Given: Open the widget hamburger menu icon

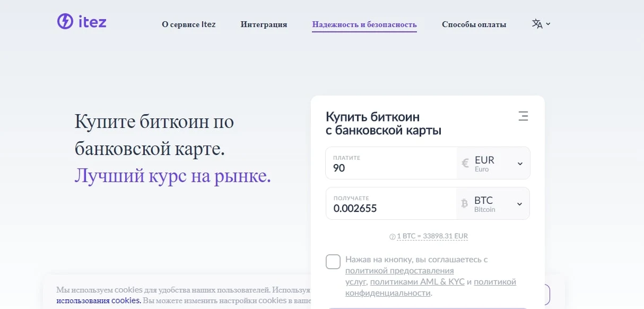Looking at the screenshot, I should pyautogui.click(x=523, y=116).
